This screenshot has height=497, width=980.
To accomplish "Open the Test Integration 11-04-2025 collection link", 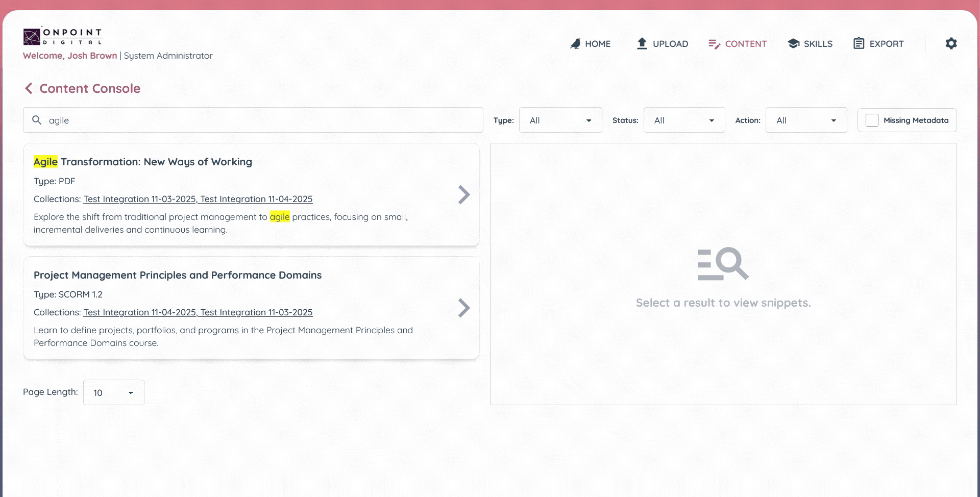I will click(x=256, y=199).
